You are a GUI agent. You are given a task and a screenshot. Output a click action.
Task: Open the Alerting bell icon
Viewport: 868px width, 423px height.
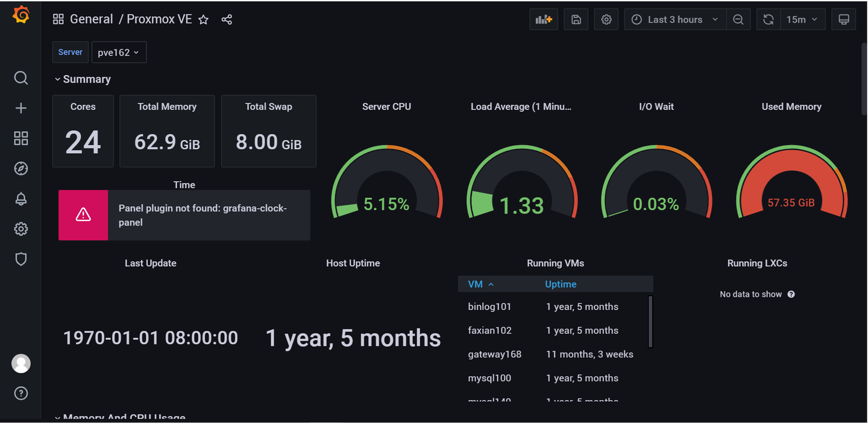pos(21,199)
